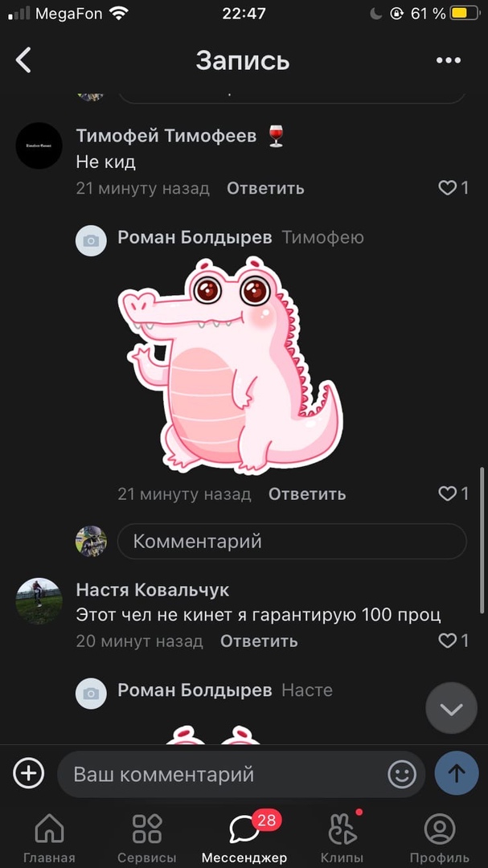Screen dimensions: 488x868
Task: Tap the plus attachment icon
Action: (28, 773)
